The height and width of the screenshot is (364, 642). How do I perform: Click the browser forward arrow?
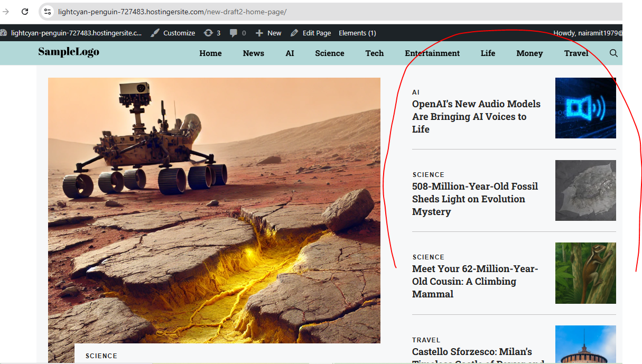pos(6,11)
